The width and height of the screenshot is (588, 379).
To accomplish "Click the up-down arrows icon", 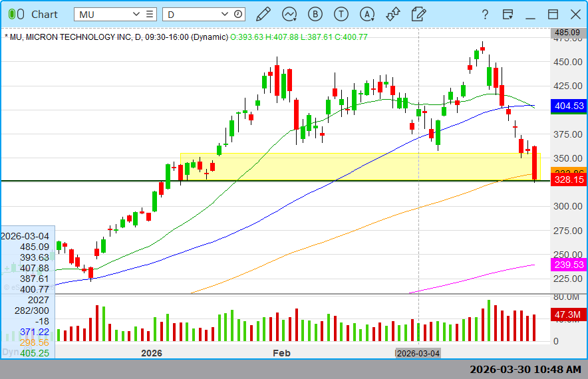I will 393,14.
